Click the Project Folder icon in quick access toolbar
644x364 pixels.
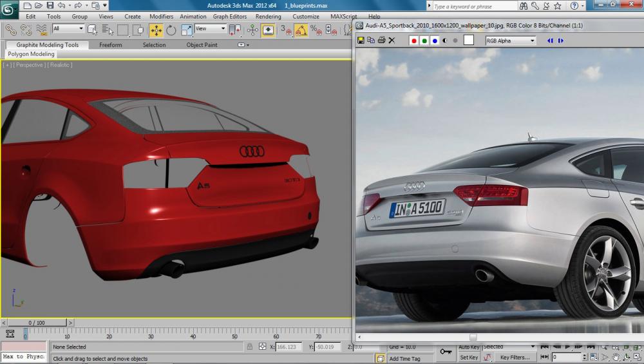point(95,5)
